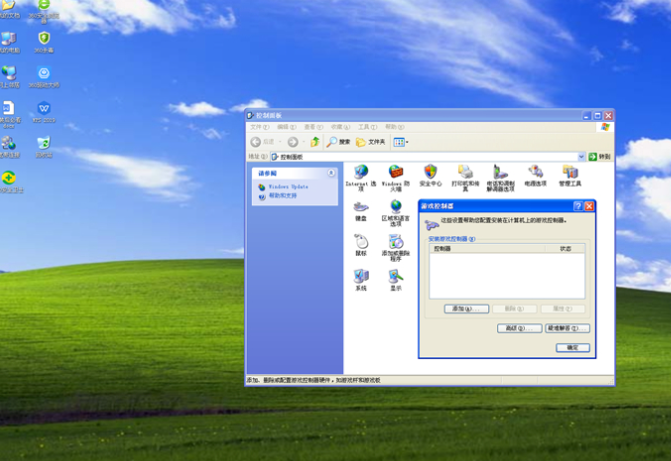Click the Up folder toolbar icon
671x461 pixels.
pos(315,142)
